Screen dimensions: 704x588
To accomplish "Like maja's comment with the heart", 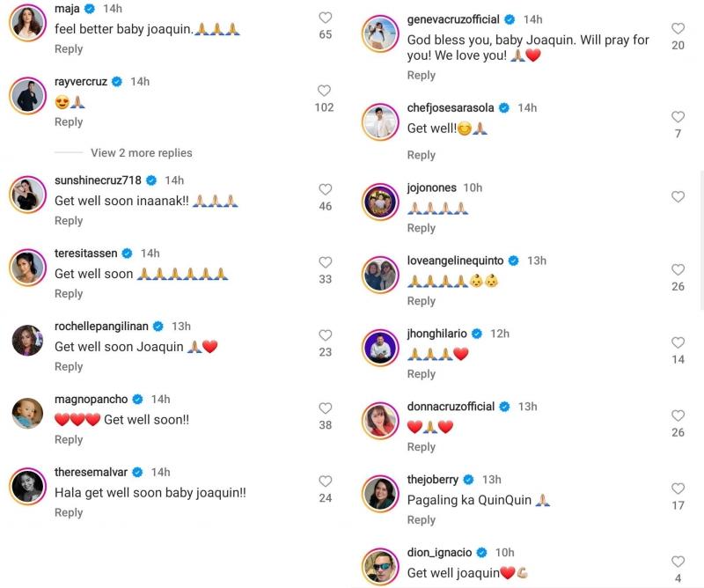I will [x=325, y=18].
